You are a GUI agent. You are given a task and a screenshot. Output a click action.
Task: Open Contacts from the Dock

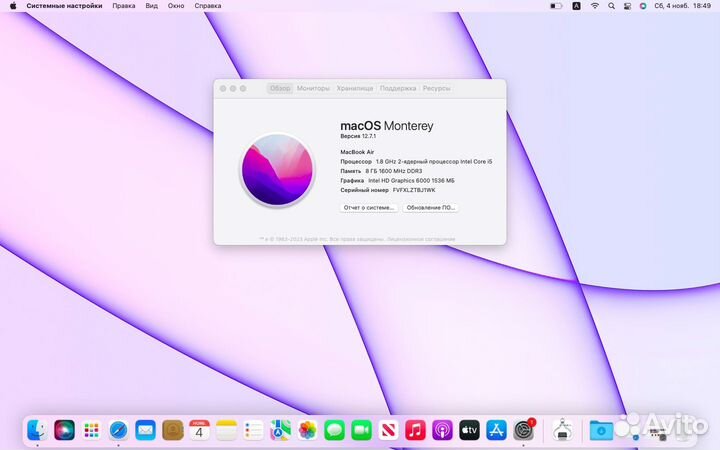[173, 430]
